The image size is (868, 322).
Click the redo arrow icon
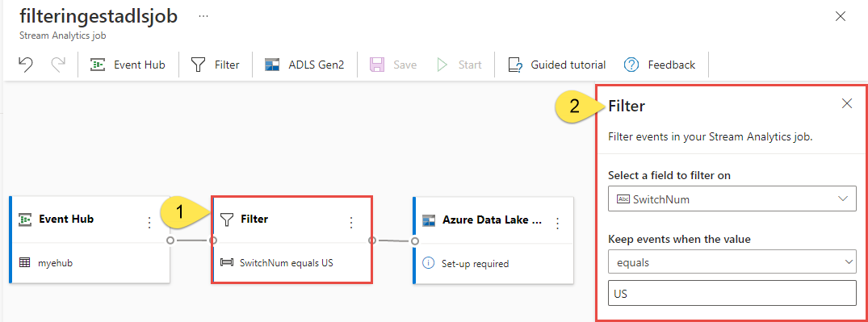(x=57, y=65)
